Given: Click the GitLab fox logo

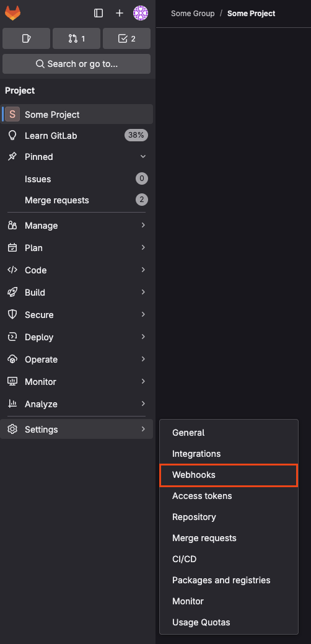Looking at the screenshot, I should pyautogui.click(x=13, y=13).
